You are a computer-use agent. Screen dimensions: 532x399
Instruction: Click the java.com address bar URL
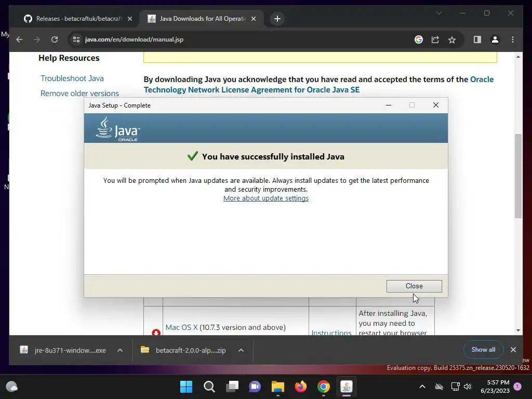(x=134, y=39)
